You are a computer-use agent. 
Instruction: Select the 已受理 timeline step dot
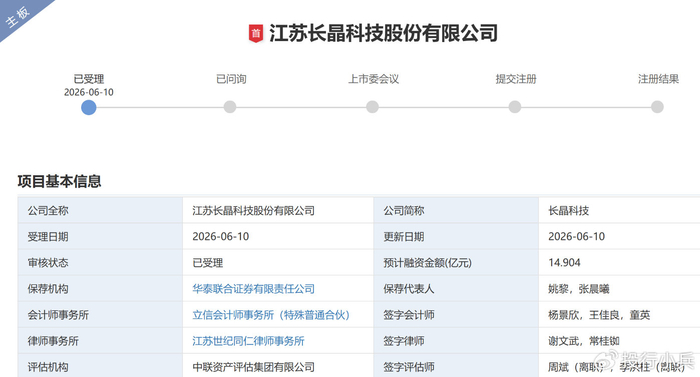point(89,107)
